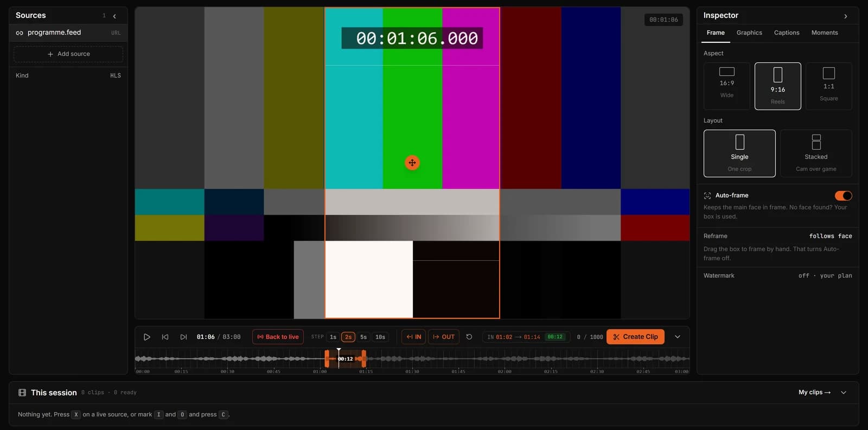
Task: Click the right trim handle on the timeline
Action: pos(364,358)
